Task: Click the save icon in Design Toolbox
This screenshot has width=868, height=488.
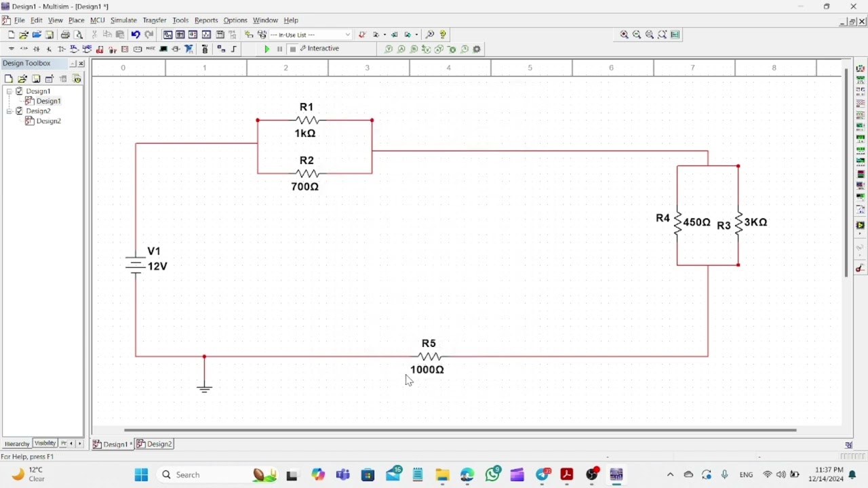Action: [36, 79]
